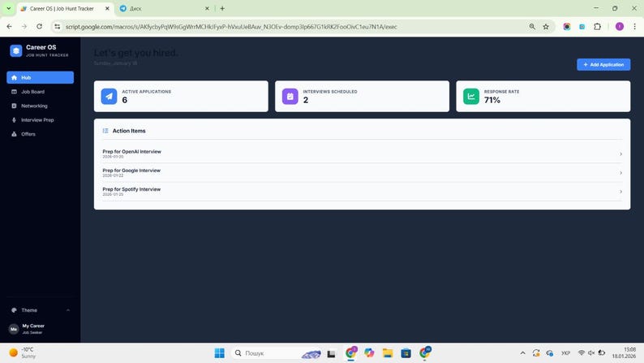This screenshot has height=363, width=644.
Task: Open Microsoft Store from taskbar
Action: (406, 352)
